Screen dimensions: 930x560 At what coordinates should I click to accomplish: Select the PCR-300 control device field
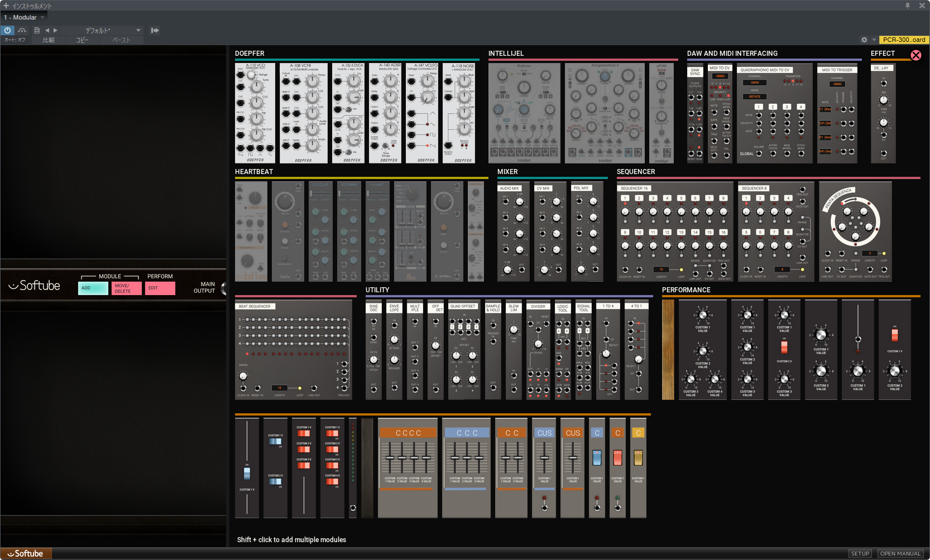click(x=904, y=40)
